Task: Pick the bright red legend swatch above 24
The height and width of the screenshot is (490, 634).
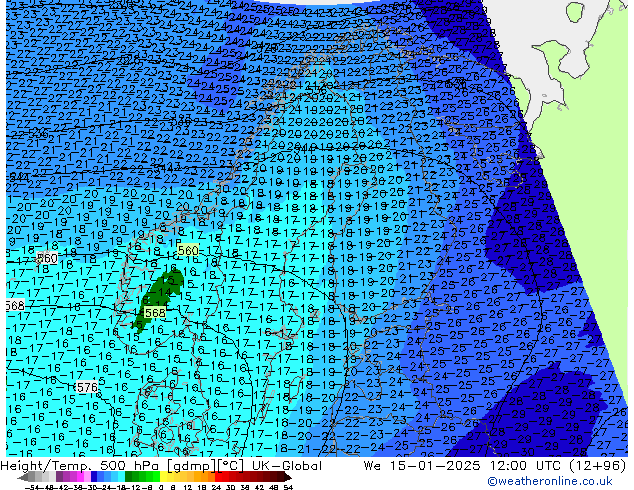Action: click(220, 477)
